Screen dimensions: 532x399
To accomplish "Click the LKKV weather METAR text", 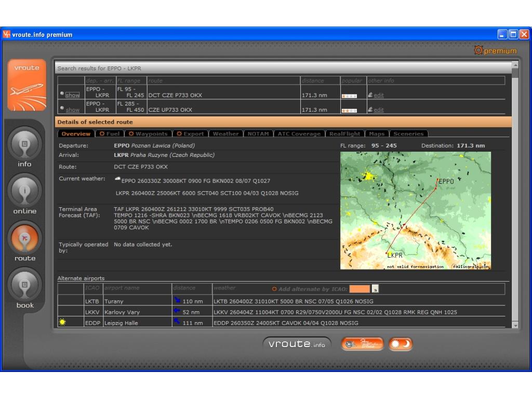I will 335,312.
